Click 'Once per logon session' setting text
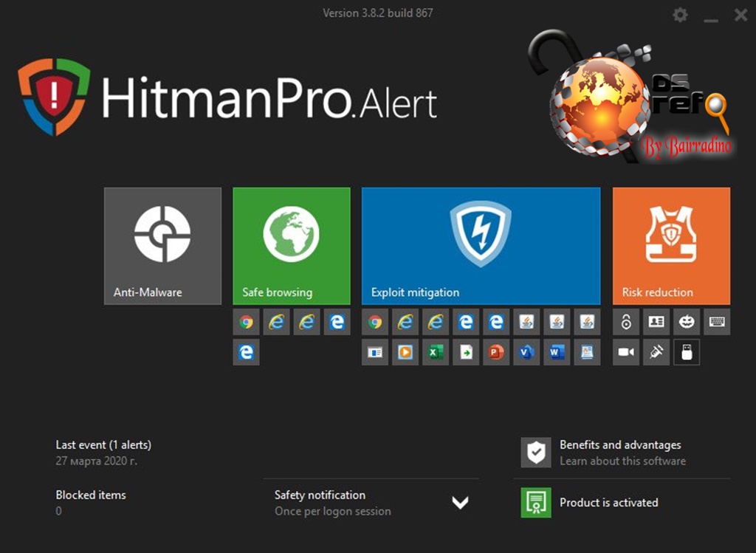The height and width of the screenshot is (553, 756). pyautogui.click(x=333, y=512)
